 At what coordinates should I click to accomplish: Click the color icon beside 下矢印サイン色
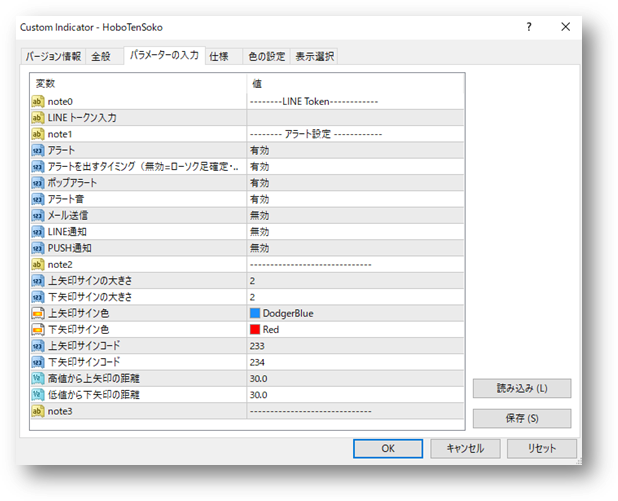[37, 330]
